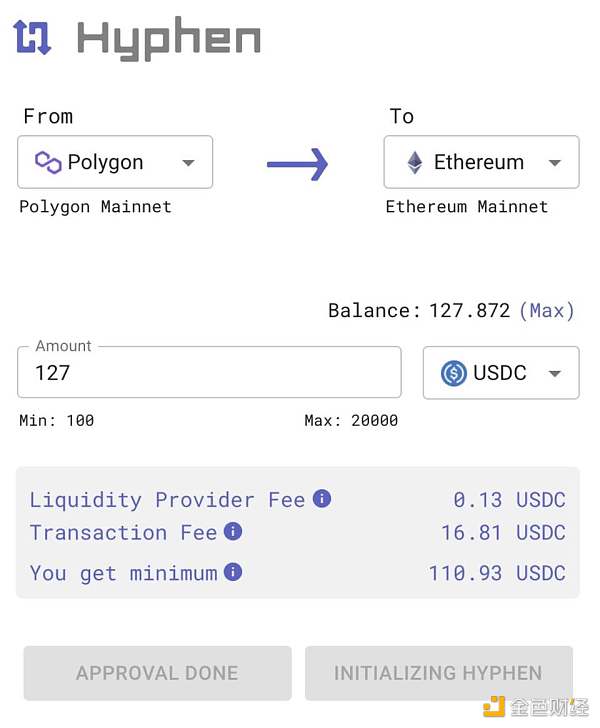Viewport: 600px width, 728px height.
Task: Show Transaction Fee info tooltip
Action: [x=233, y=531]
